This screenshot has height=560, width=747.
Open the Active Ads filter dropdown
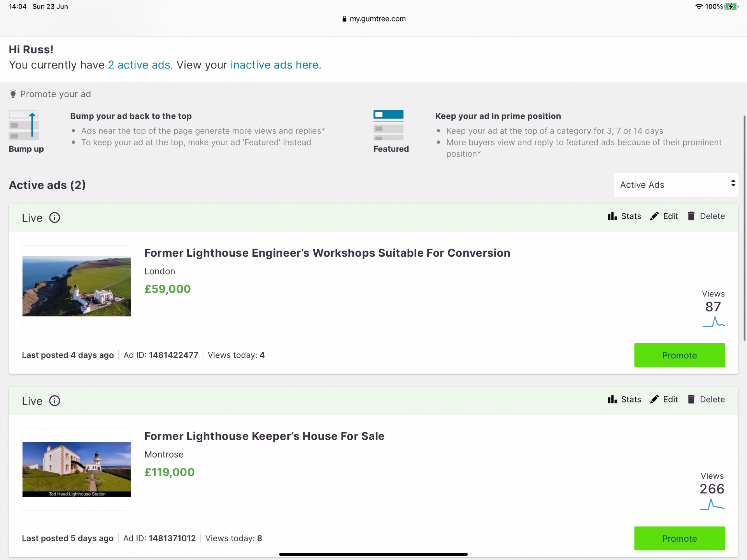(676, 185)
